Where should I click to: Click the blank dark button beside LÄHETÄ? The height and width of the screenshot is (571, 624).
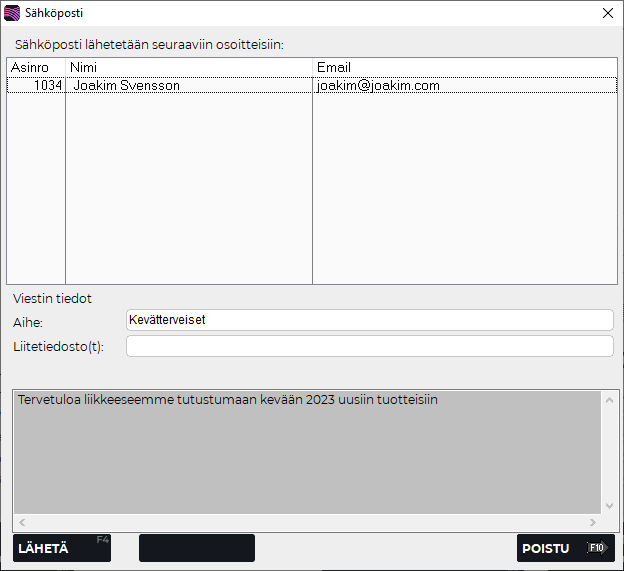tap(196, 548)
